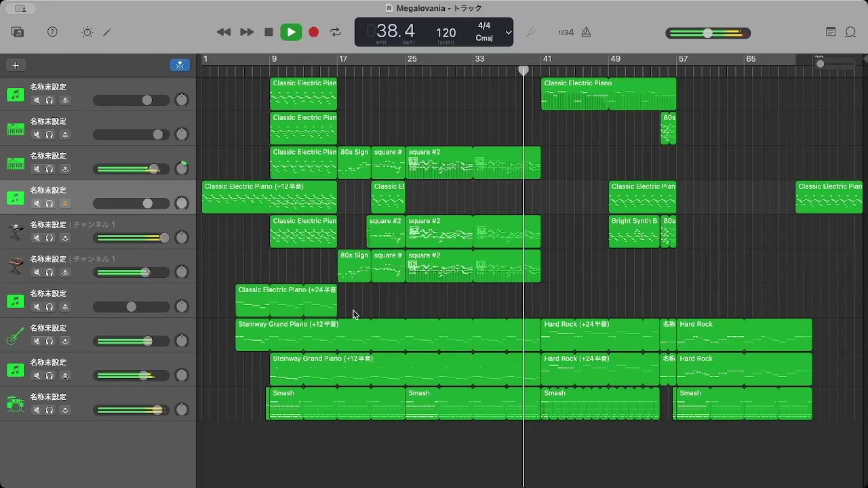Open Smart Controls dial icon

point(87,32)
